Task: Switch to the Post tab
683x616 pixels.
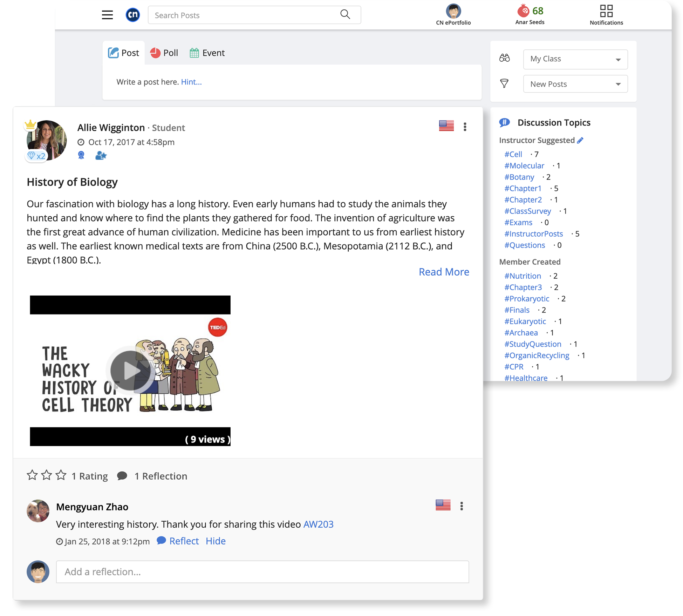Action: coord(124,53)
